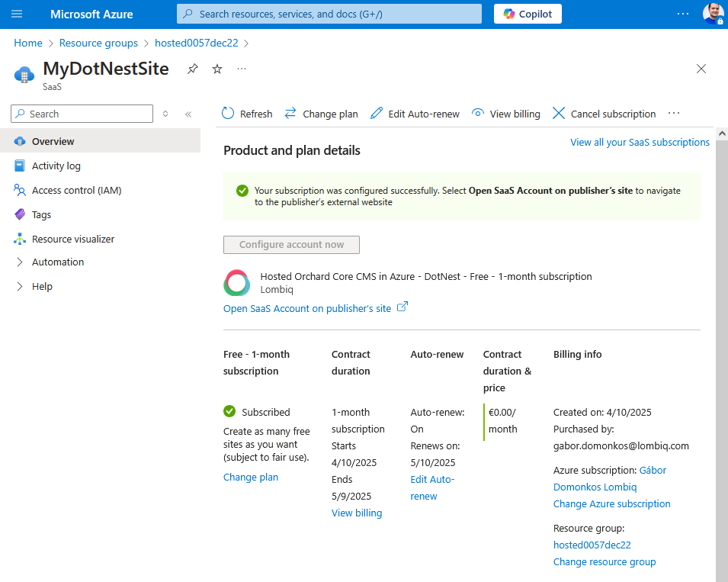Open the user account avatar menu
Viewport: 728px width, 582px height.
tap(713, 14)
